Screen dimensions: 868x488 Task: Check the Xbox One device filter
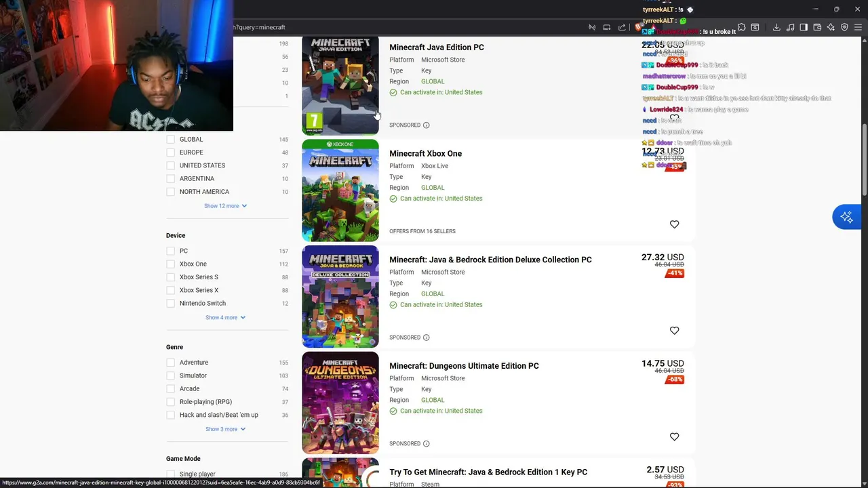pos(171,264)
